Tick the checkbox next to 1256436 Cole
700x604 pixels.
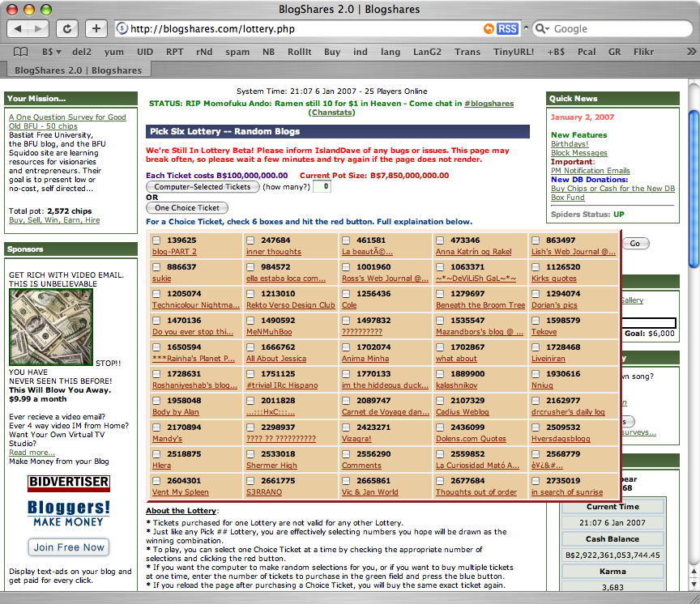347,294
